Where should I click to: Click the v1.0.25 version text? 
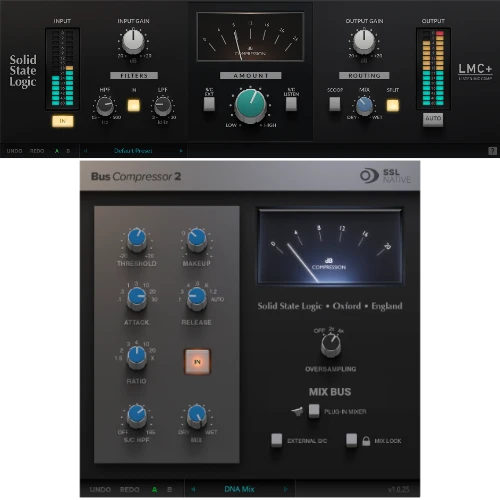point(399,489)
